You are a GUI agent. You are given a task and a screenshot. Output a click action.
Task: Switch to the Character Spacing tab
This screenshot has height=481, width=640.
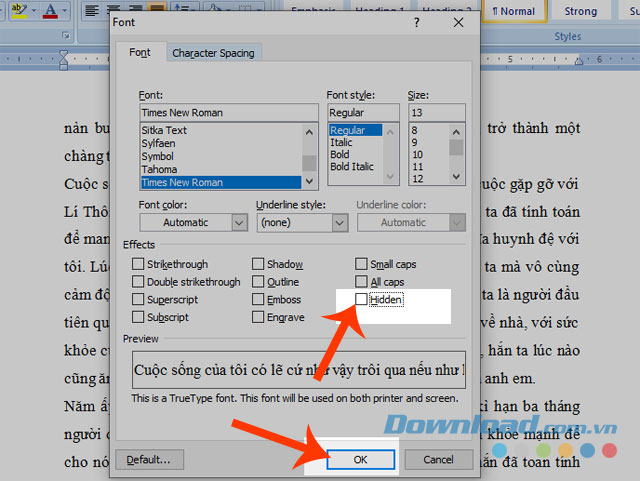pos(213,53)
